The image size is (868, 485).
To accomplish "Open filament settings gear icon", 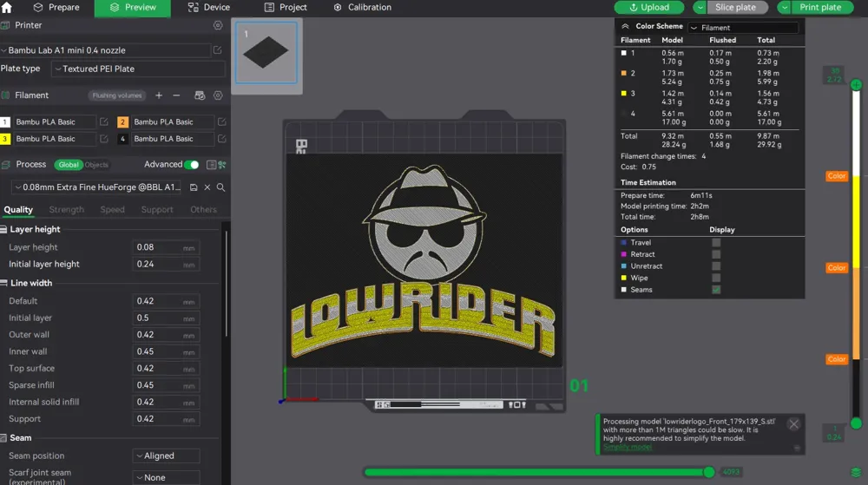I will 218,95.
